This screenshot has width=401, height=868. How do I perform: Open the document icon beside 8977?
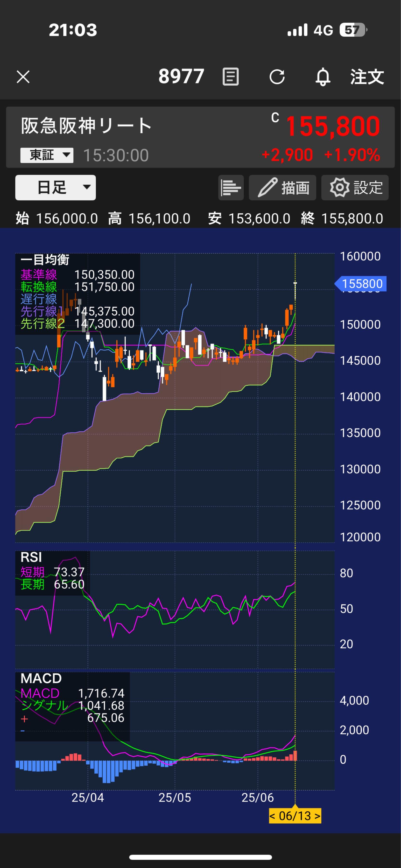[231, 77]
